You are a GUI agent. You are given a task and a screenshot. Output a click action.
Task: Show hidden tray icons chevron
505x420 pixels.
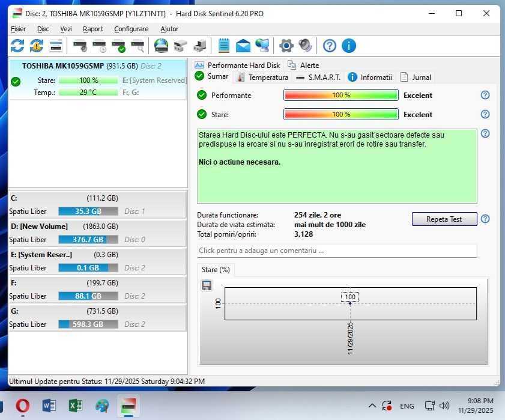372,406
